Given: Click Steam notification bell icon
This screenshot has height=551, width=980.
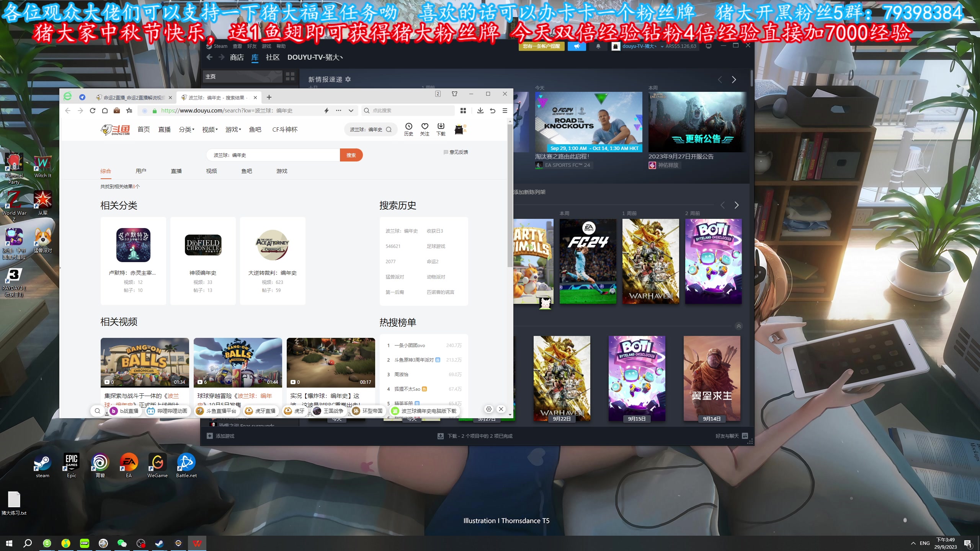Looking at the screenshot, I should pos(598,46).
